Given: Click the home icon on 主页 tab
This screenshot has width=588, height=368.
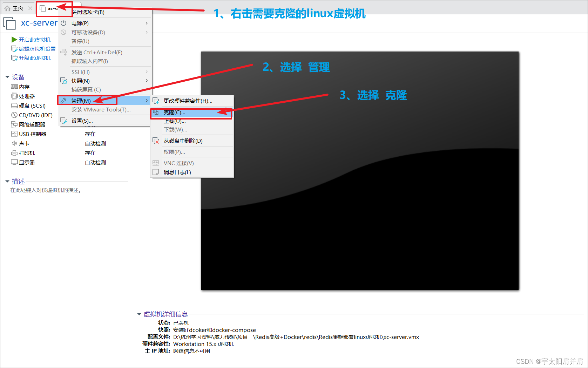Looking at the screenshot, I should [x=7, y=8].
